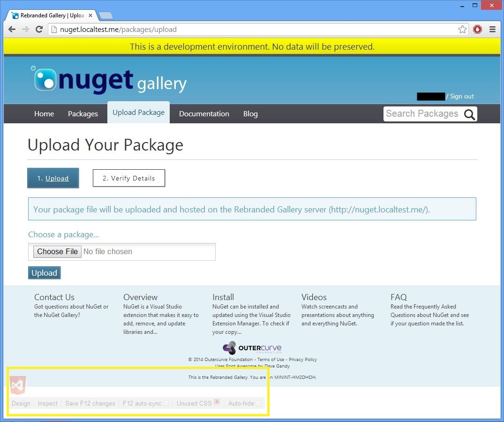Click the 'No file chosen' text

[108, 251]
